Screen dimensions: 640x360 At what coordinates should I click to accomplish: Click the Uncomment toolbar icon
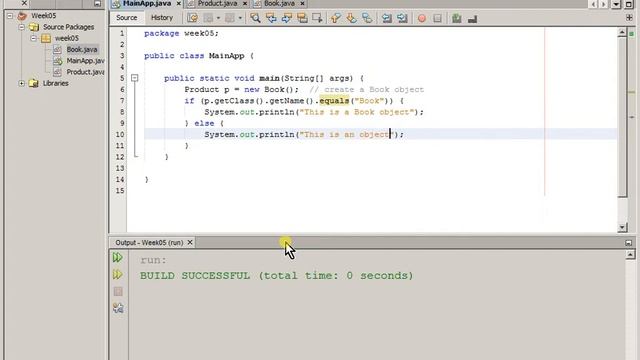[472, 19]
